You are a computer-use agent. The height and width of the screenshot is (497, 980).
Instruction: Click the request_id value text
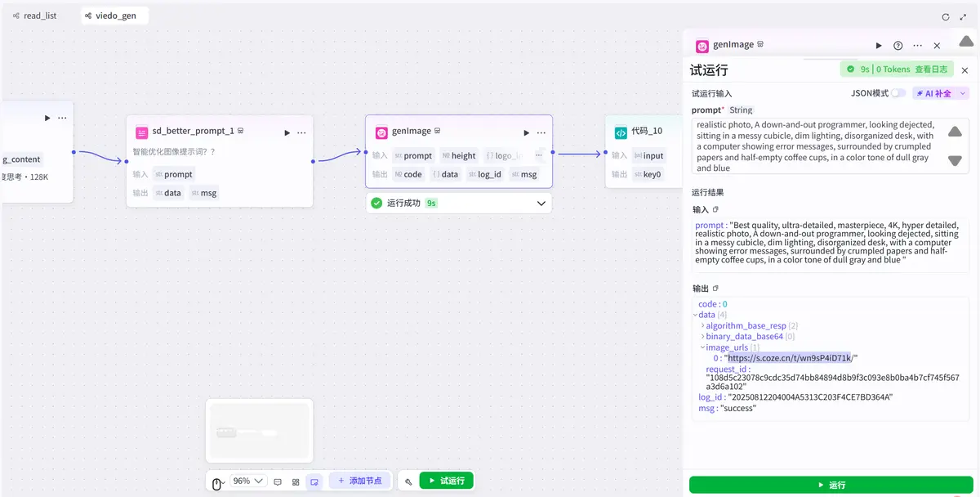click(x=834, y=382)
